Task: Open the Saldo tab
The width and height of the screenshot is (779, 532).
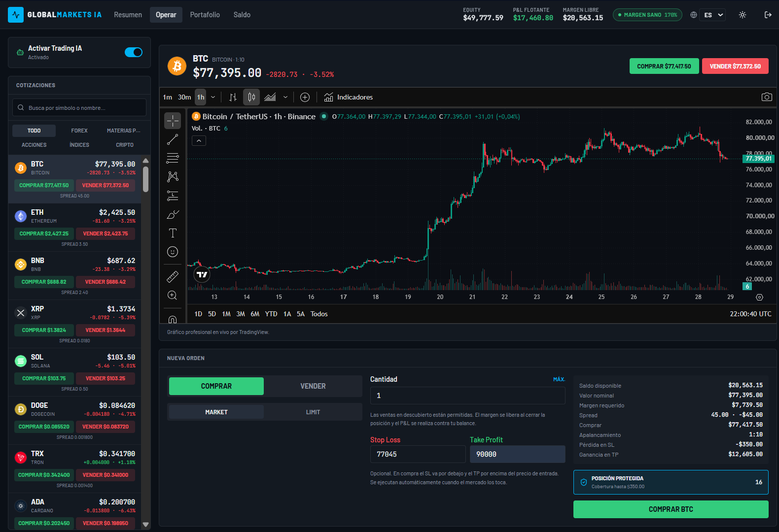Action: click(242, 15)
